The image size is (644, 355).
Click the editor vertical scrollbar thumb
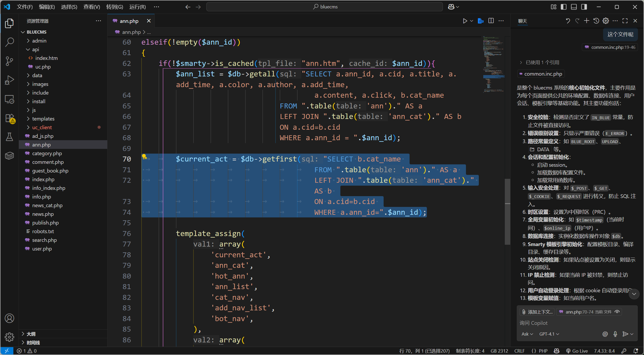(x=507, y=211)
